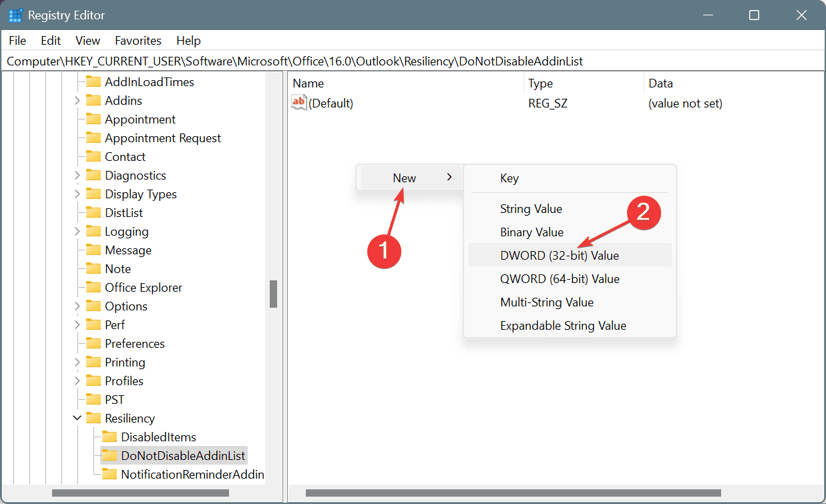Click the AddInLoadTimes folder icon
Screen dimensions: 826x504
[x=93, y=82]
